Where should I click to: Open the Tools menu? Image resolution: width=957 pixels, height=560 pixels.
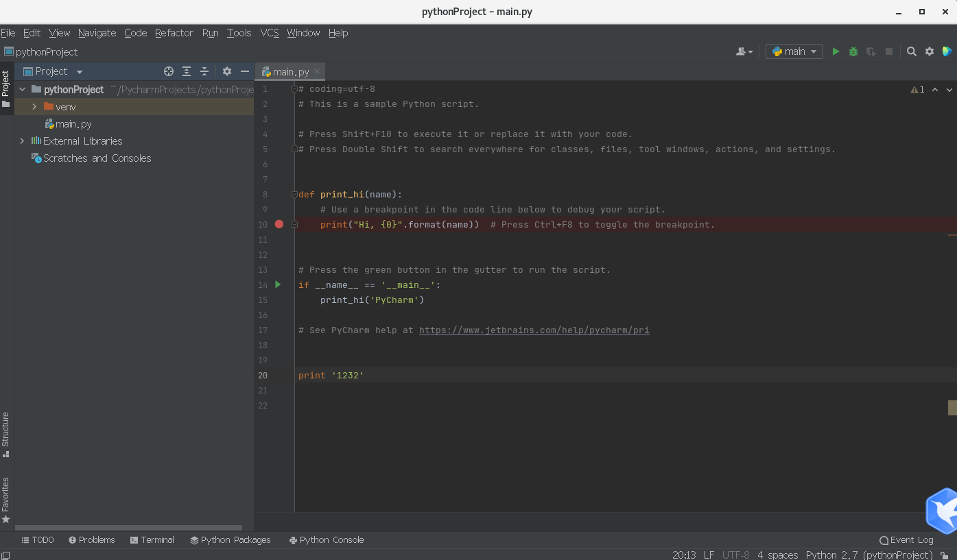[239, 33]
